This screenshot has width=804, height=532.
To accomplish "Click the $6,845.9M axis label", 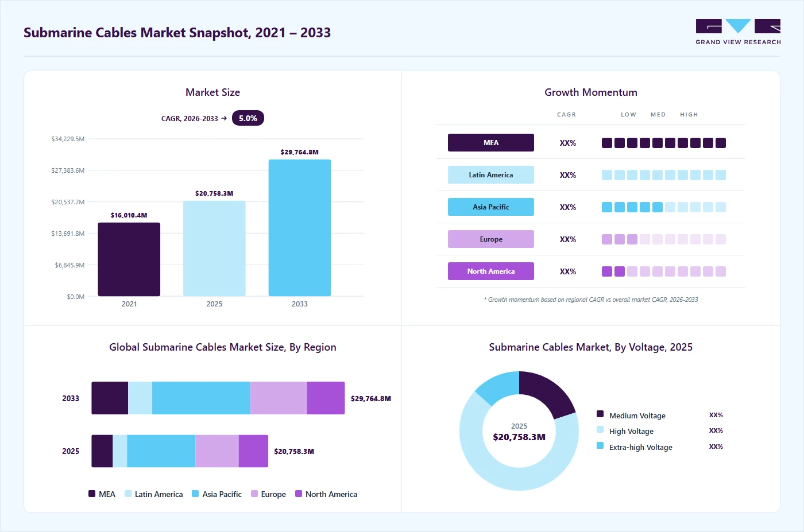I will (69, 265).
